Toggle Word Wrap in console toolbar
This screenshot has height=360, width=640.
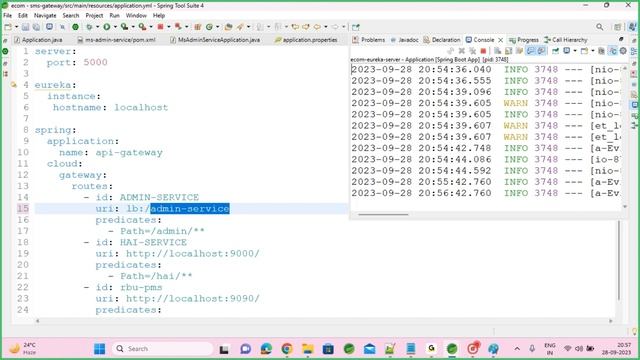519,51
